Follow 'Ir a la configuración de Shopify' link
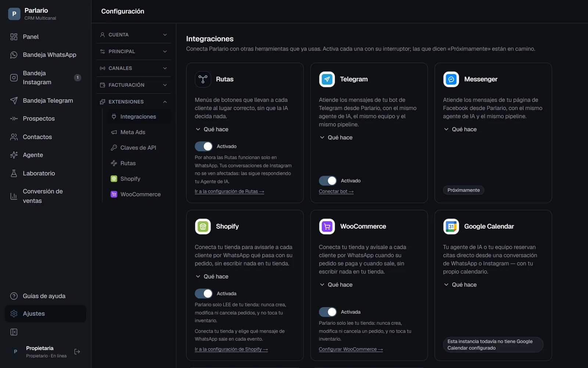 231,349
